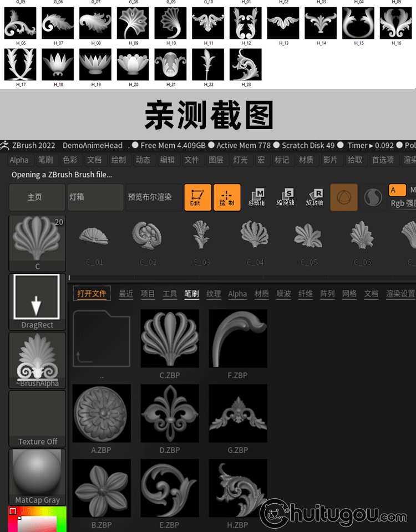Open the Texture Off selector
416x532 pixels.
pos(37,419)
